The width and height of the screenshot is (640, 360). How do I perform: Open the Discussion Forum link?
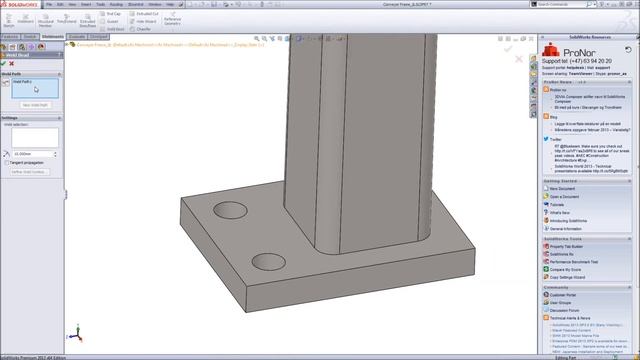coord(564,310)
